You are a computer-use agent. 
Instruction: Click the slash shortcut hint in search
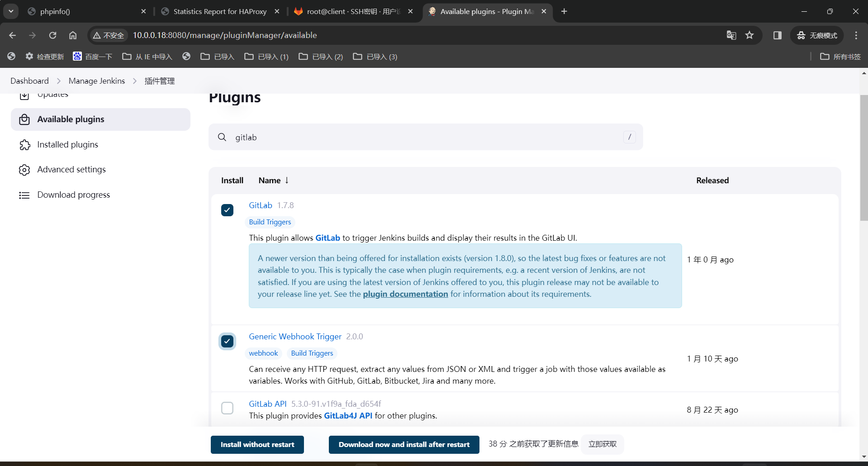coord(629,137)
